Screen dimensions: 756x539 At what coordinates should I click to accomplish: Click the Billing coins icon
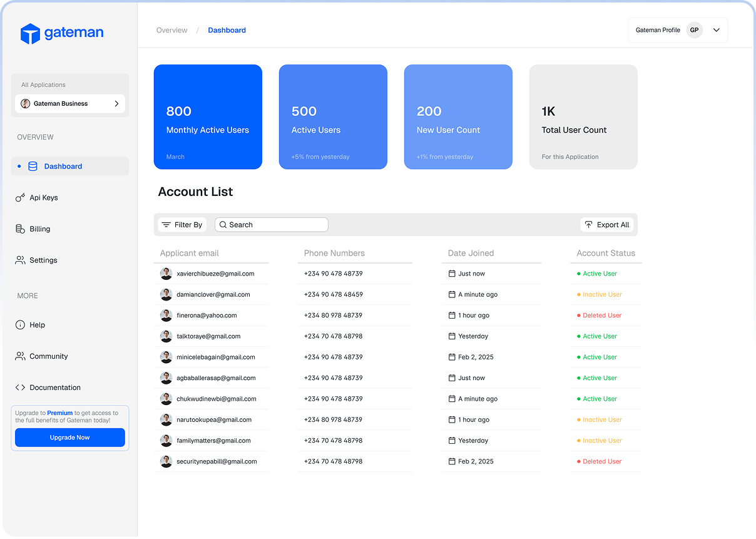click(x=20, y=229)
